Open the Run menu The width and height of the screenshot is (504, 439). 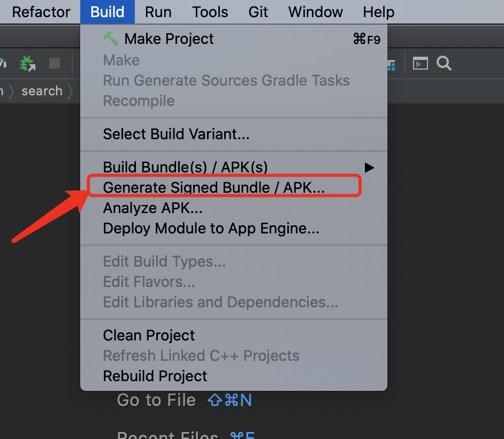(158, 12)
